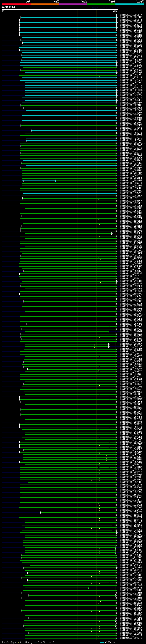146x644 pixels.
Task: Click the green ~80% identity legend bar
Action: 101,4
